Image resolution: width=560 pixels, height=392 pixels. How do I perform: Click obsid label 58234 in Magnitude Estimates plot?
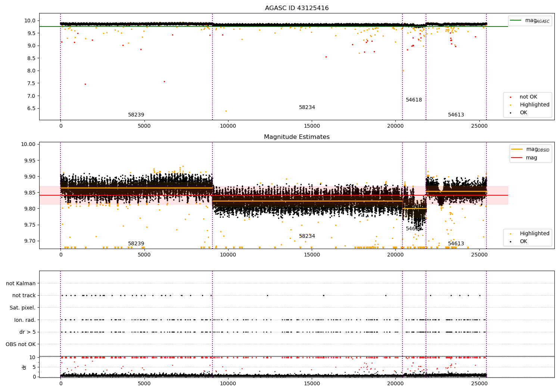point(307,236)
